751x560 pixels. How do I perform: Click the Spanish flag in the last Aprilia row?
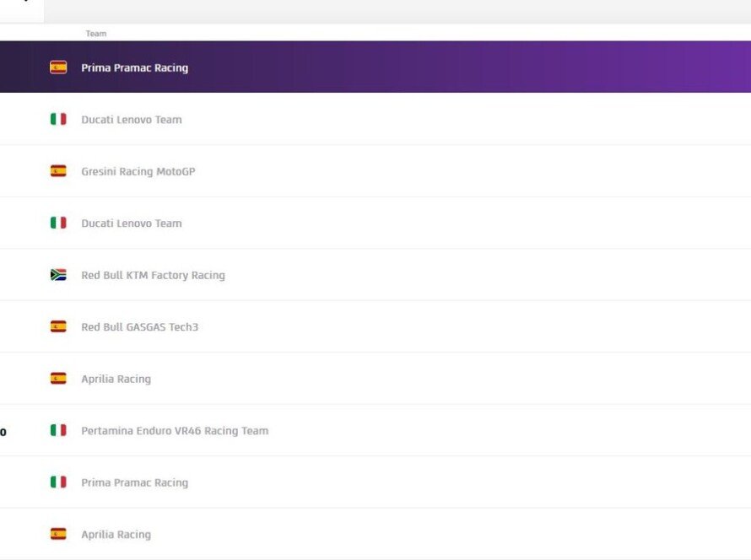tap(58, 534)
